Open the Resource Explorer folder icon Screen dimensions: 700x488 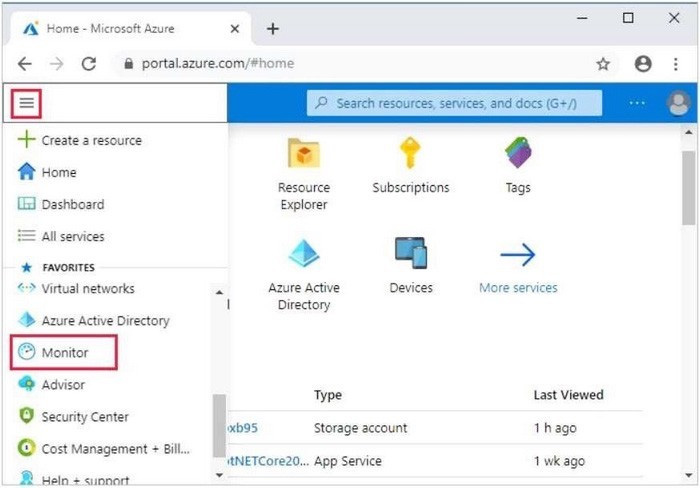pyautogui.click(x=304, y=153)
